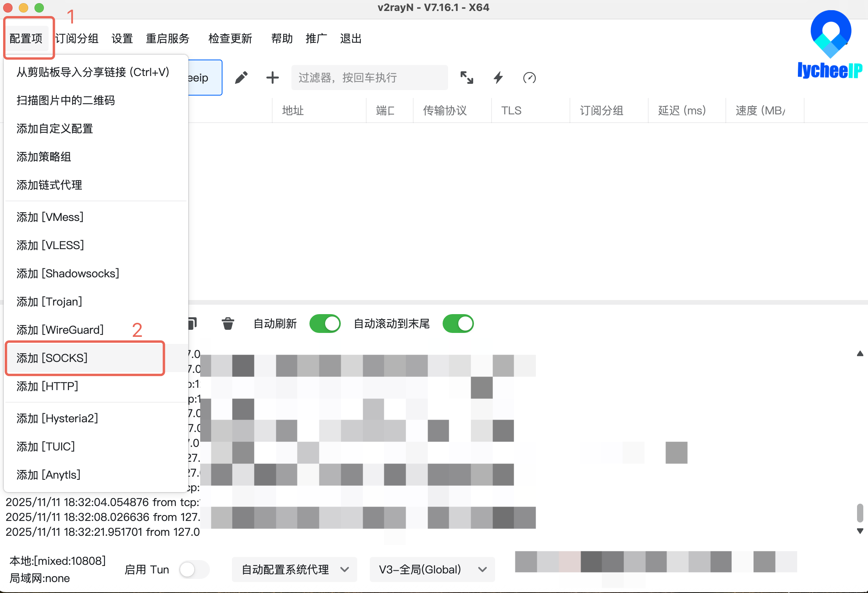Click the expand arrows icon in toolbar
868x593 pixels.
[467, 78]
